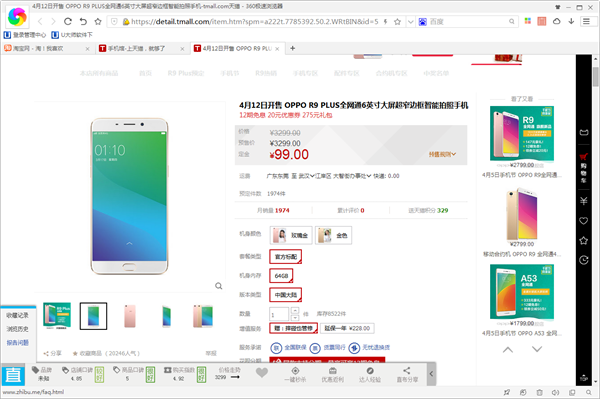Viewport: 600px width, 399px height.
Task: Expand the 江岸区 district dropdown
Action: (323, 176)
